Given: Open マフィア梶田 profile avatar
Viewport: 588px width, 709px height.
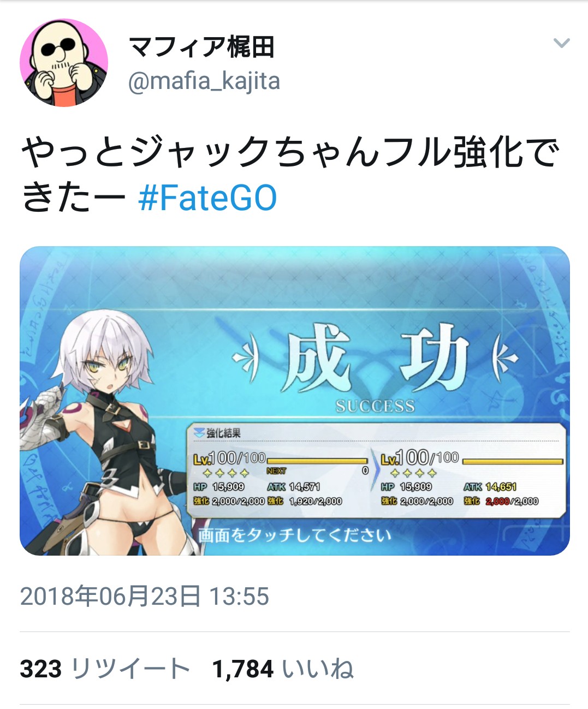Looking at the screenshot, I should tap(64, 63).
